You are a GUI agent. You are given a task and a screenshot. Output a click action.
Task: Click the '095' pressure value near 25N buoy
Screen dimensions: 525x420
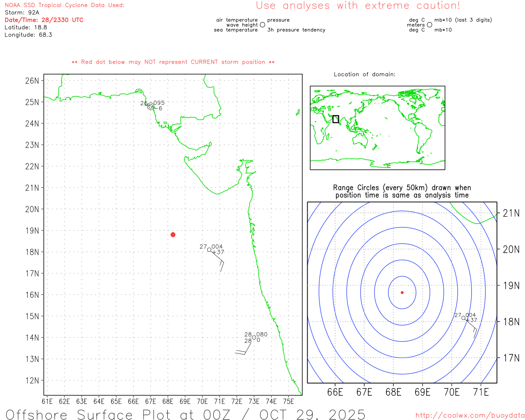[159, 103]
